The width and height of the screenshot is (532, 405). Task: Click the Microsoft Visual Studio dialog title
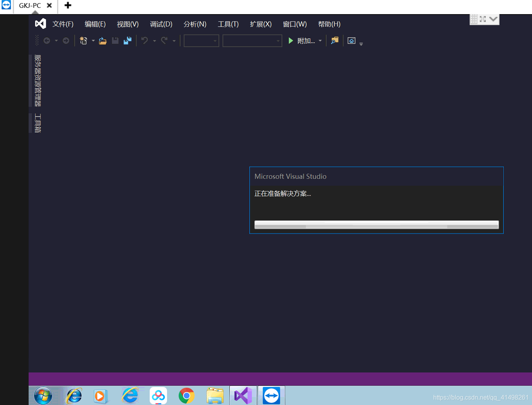[x=291, y=176]
